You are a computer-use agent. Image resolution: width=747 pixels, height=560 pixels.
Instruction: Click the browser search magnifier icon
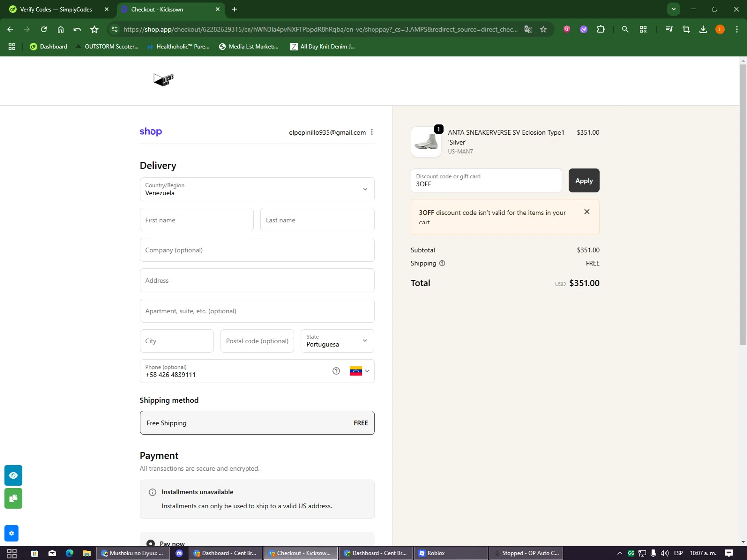625,29
